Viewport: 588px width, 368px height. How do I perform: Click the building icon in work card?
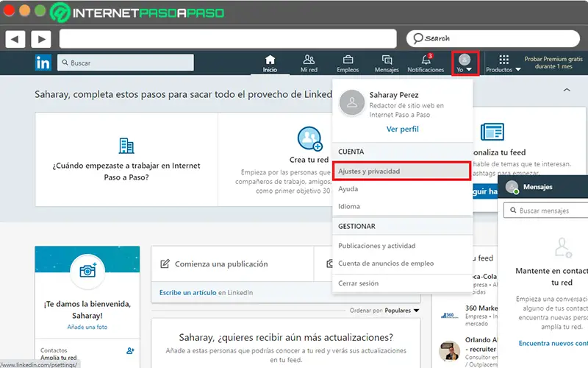[x=126, y=146]
